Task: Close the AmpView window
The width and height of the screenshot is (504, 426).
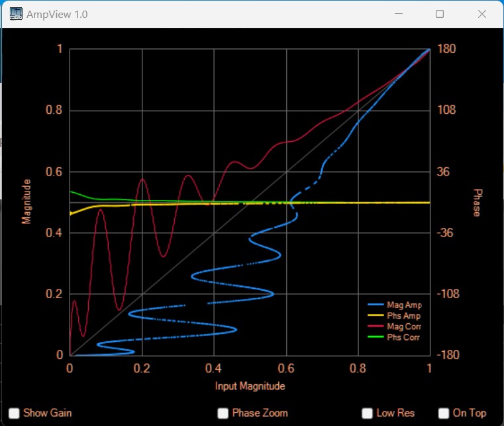Action: (482, 14)
